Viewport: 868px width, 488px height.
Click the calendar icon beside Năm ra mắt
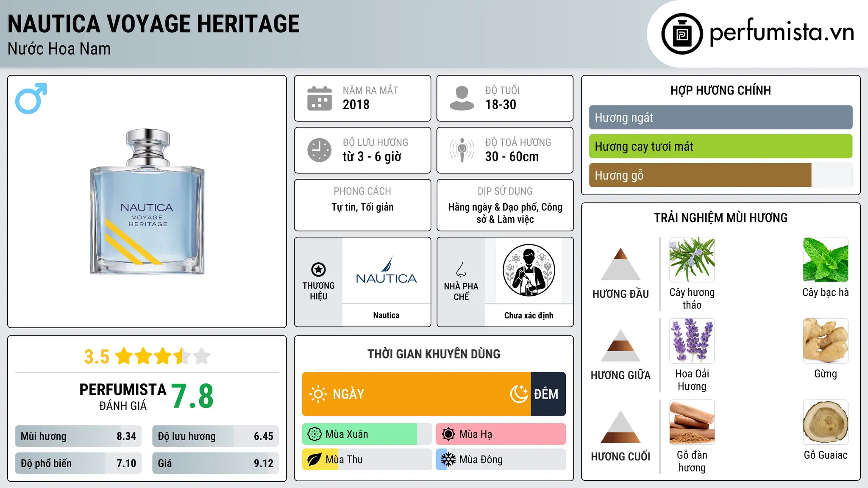coord(320,98)
